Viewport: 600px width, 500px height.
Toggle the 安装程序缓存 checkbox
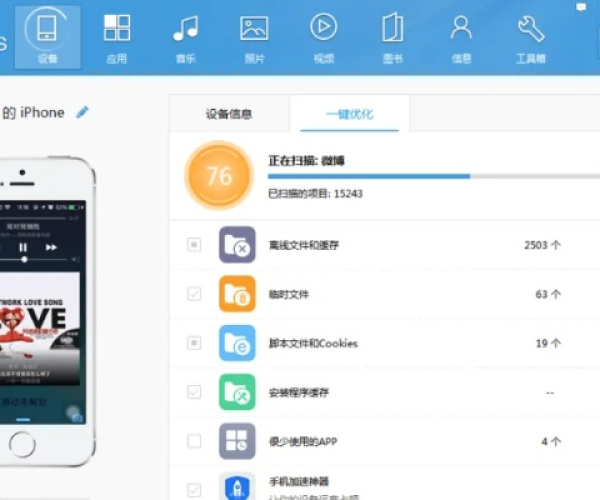194,392
